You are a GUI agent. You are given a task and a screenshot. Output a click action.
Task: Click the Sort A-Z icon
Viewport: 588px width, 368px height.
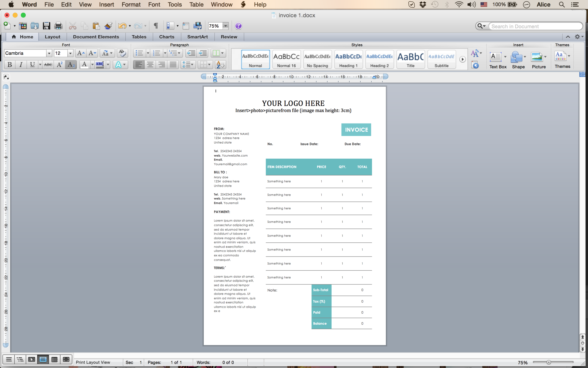click(x=220, y=64)
